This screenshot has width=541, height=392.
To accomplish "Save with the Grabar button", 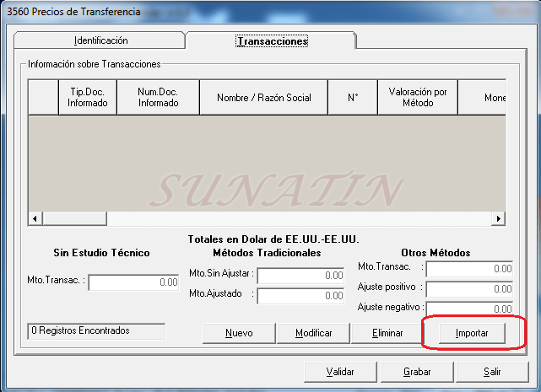I will click(x=417, y=371).
